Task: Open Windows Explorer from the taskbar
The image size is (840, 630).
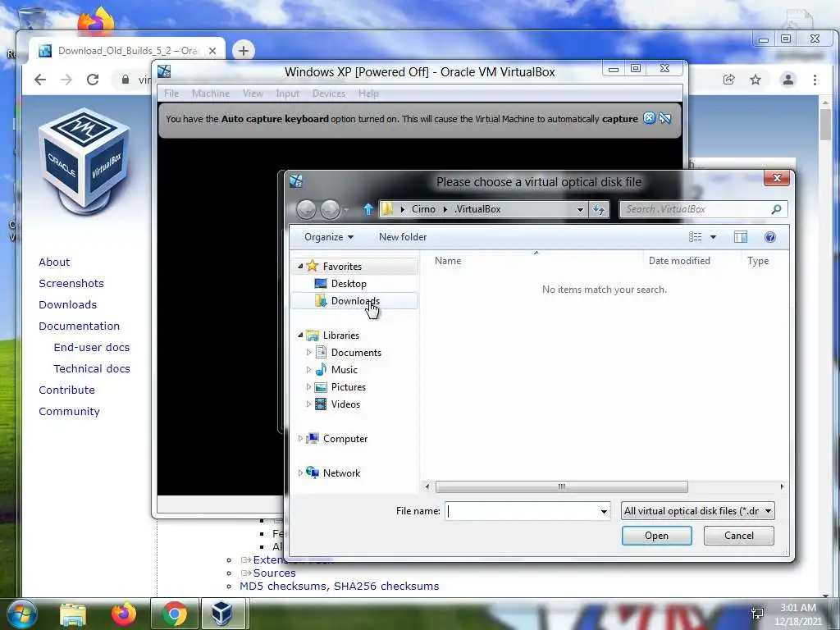Action: coord(73,614)
